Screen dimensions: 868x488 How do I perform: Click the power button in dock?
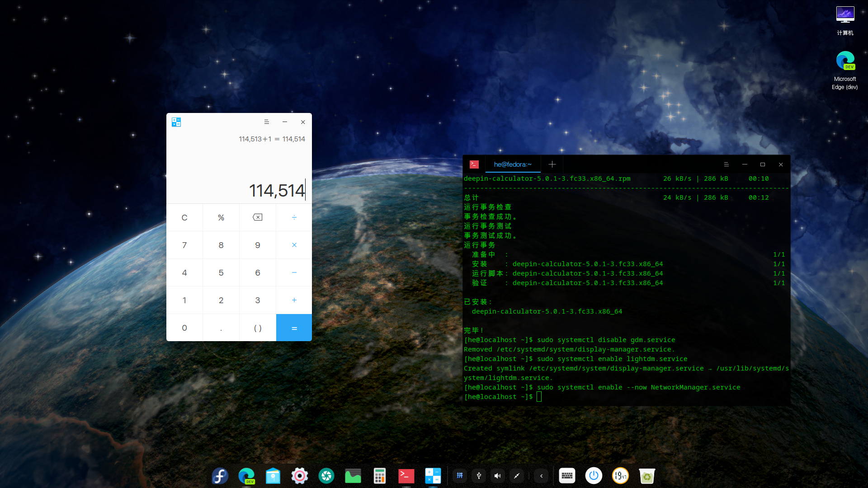pyautogui.click(x=594, y=476)
